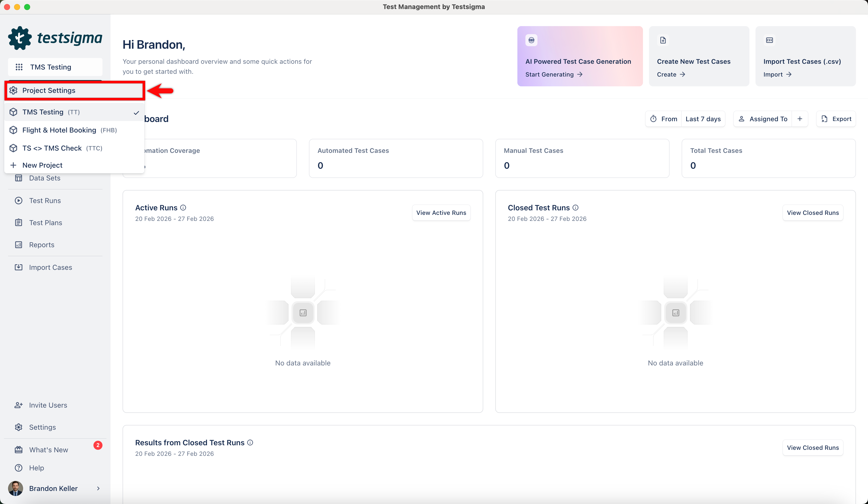The height and width of the screenshot is (504, 868).
Task: Click the AI robot icon on the generation card
Action: point(531,40)
